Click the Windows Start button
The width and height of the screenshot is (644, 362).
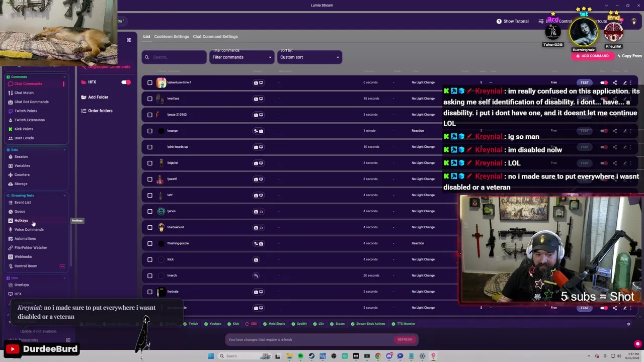[x=211, y=356]
